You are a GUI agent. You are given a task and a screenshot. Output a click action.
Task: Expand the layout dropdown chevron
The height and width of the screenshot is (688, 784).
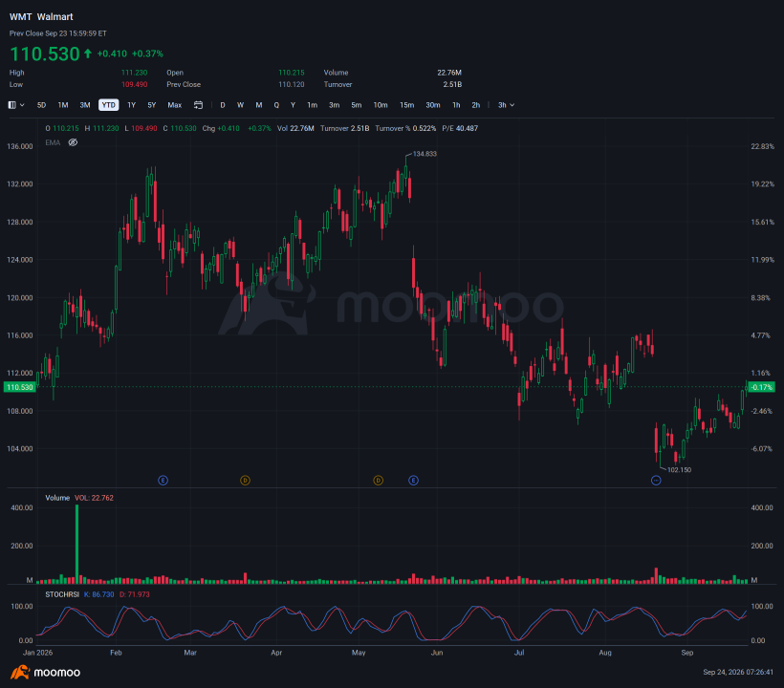click(x=22, y=105)
